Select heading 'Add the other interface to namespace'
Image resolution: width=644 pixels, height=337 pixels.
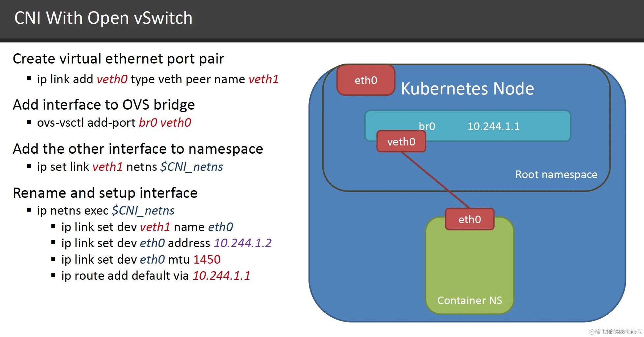click(138, 149)
